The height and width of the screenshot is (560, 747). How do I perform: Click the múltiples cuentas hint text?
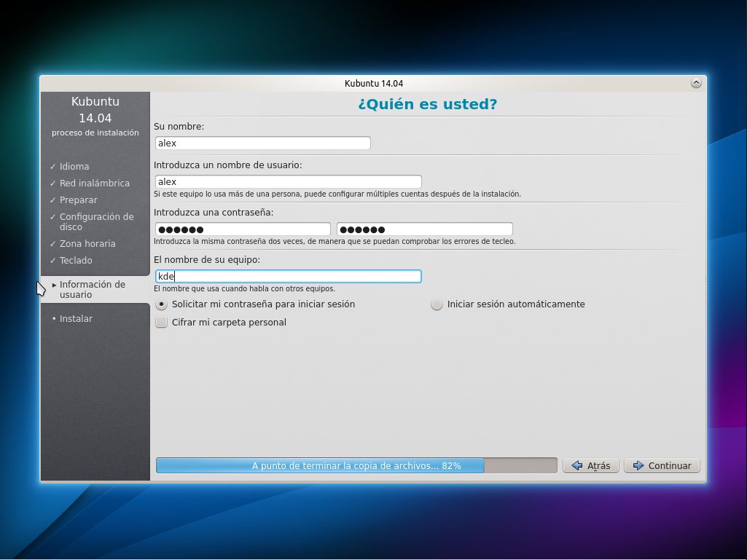click(337, 194)
